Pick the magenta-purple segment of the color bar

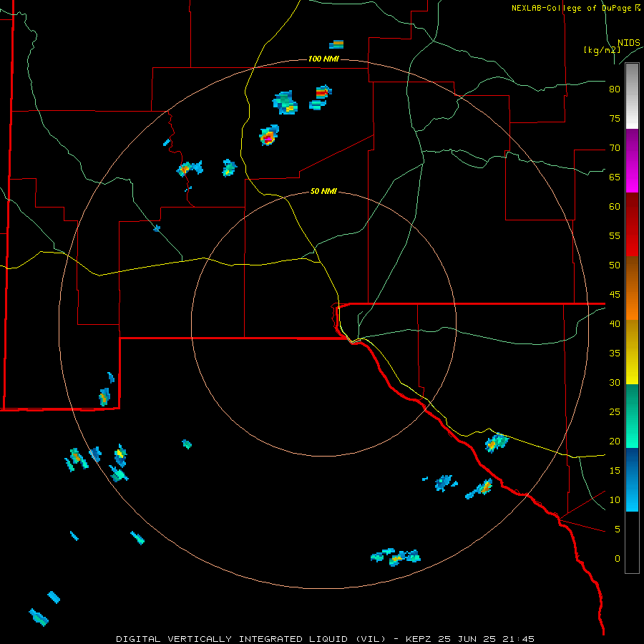click(x=632, y=160)
